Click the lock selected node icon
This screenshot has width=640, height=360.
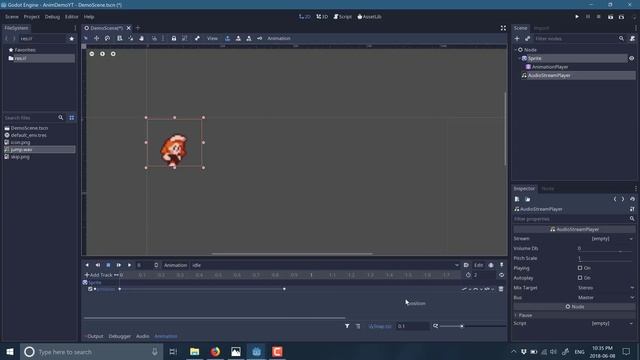tap(173, 38)
